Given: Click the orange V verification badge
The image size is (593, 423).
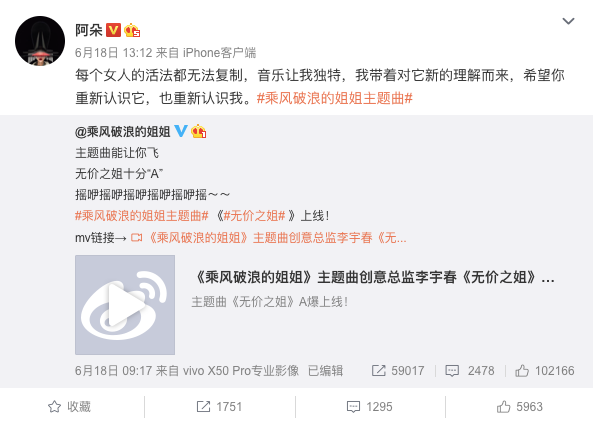Looking at the screenshot, I should click(113, 30).
